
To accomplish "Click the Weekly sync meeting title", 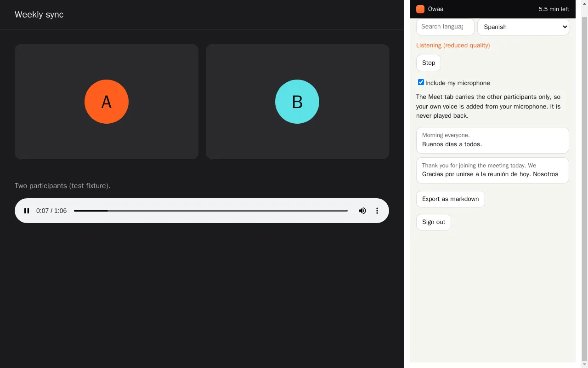I will click(x=39, y=15).
